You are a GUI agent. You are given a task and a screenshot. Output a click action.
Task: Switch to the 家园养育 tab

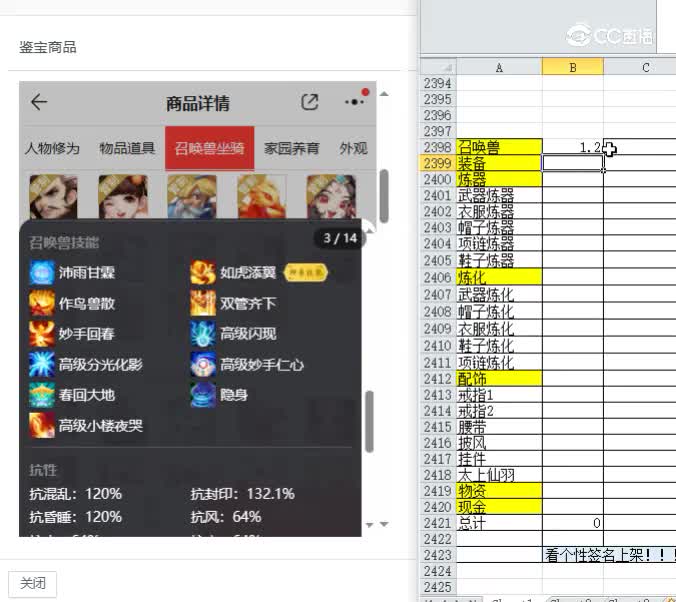click(292, 148)
